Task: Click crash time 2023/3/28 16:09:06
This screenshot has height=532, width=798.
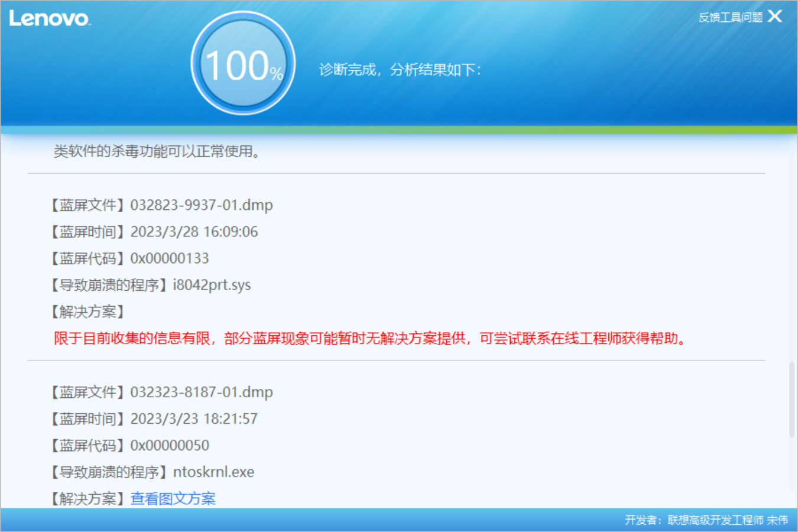Action: pyautogui.click(x=194, y=232)
